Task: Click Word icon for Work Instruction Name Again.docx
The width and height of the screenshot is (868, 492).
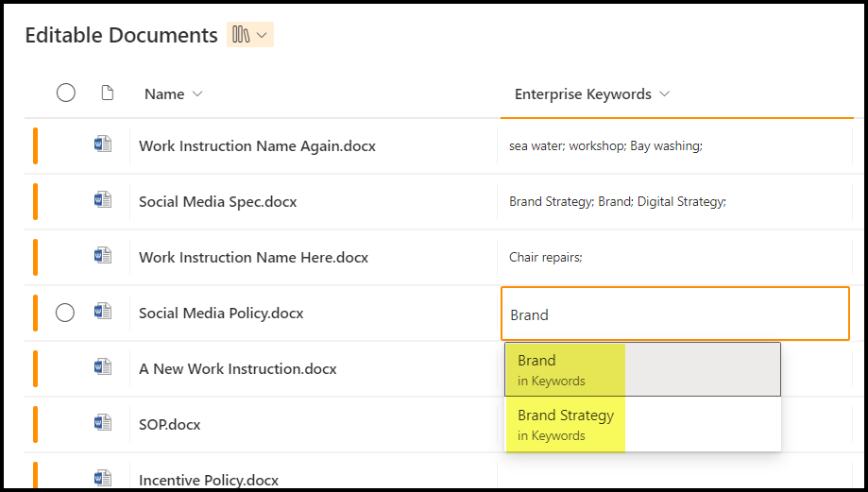Action: coord(103,144)
